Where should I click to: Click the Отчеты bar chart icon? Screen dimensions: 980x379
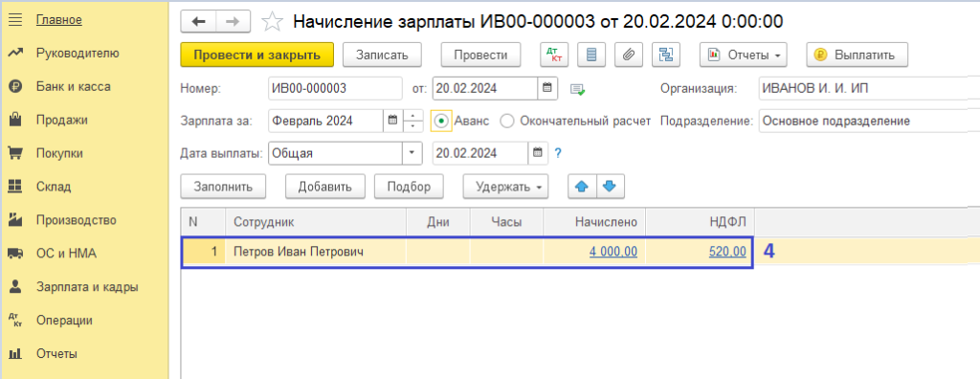point(15,354)
